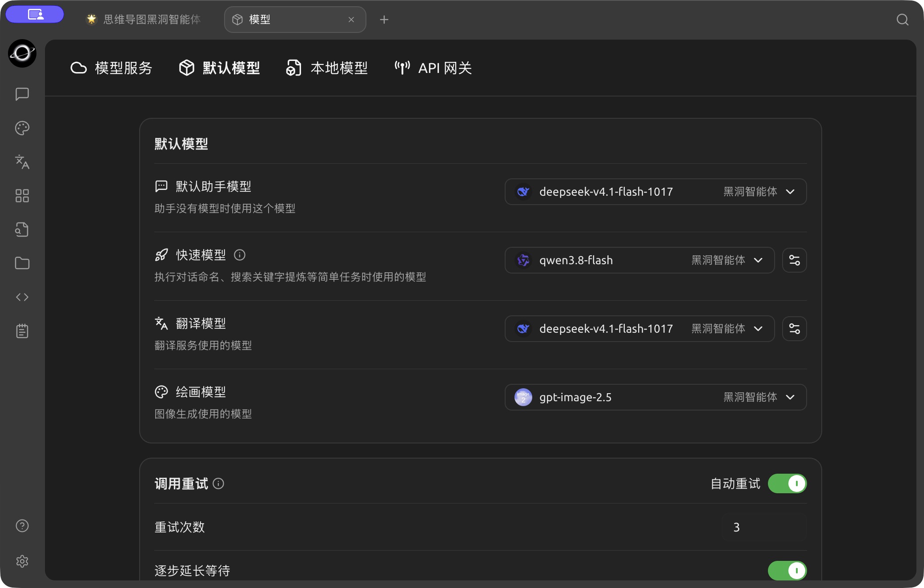Image resolution: width=924 pixels, height=588 pixels.
Task: Open the apps grid sidebar icon
Action: click(22, 196)
